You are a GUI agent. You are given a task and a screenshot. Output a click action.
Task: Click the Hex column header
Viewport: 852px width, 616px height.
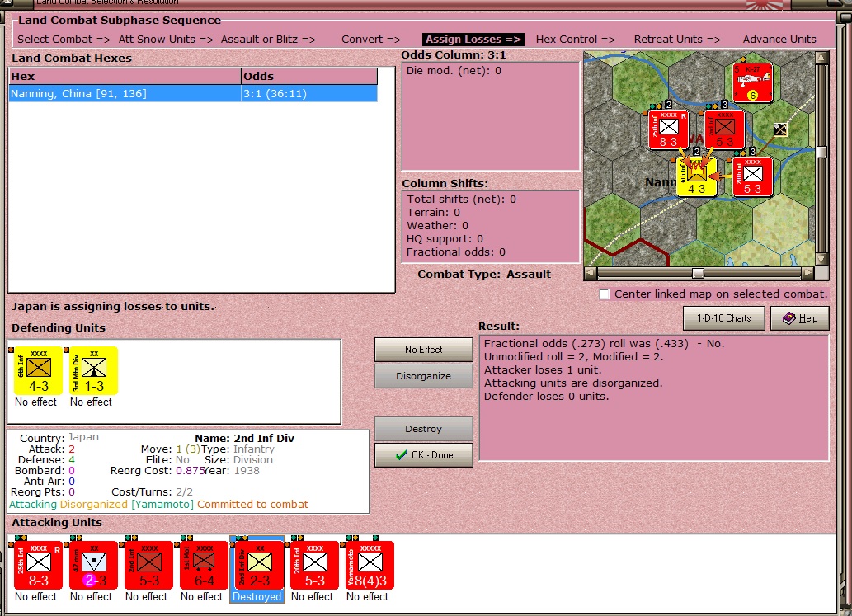click(x=125, y=76)
